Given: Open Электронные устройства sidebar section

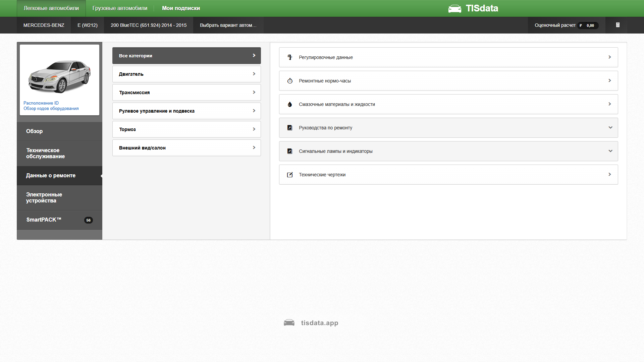Looking at the screenshot, I should pos(59,198).
